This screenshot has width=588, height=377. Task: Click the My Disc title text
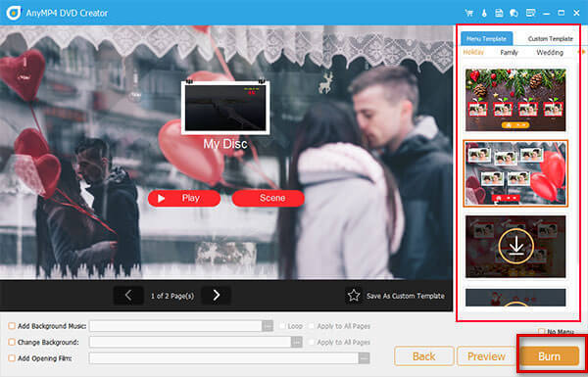coord(225,144)
